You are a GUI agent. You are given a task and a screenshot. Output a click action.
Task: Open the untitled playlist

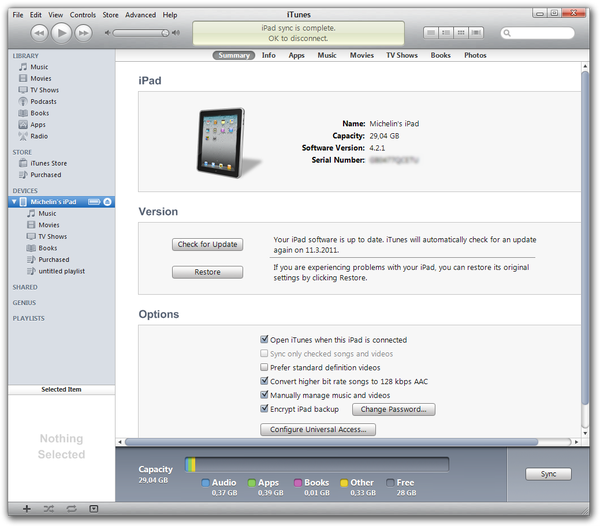(61, 271)
